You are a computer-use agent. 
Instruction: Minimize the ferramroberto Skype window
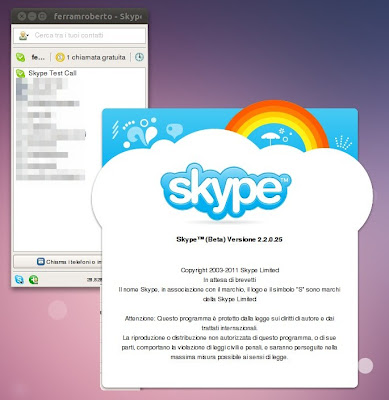[x=32, y=16]
